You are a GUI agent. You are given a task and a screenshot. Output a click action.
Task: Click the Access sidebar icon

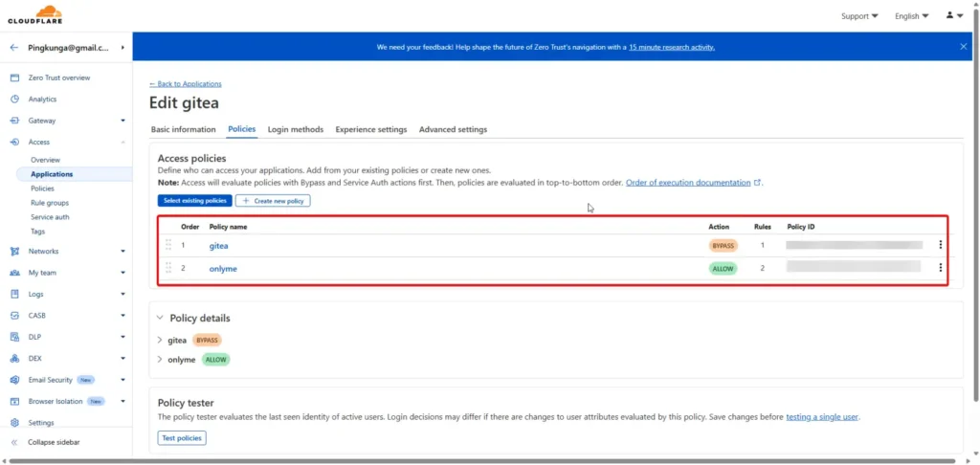click(15, 142)
